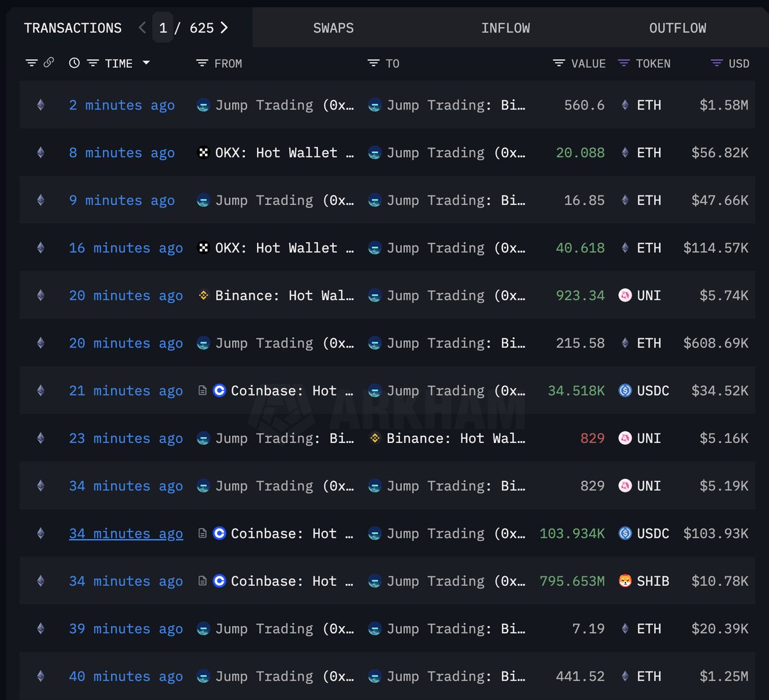Switch to the INFLOW tab
Image resolution: width=769 pixels, height=700 pixels.
pos(506,28)
